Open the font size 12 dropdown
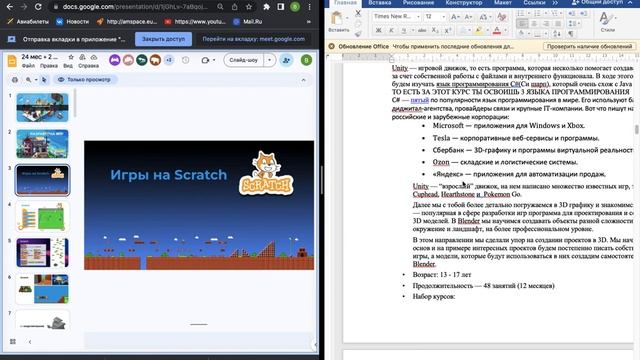Screen dimensions: 640x360 click(x=444, y=16)
